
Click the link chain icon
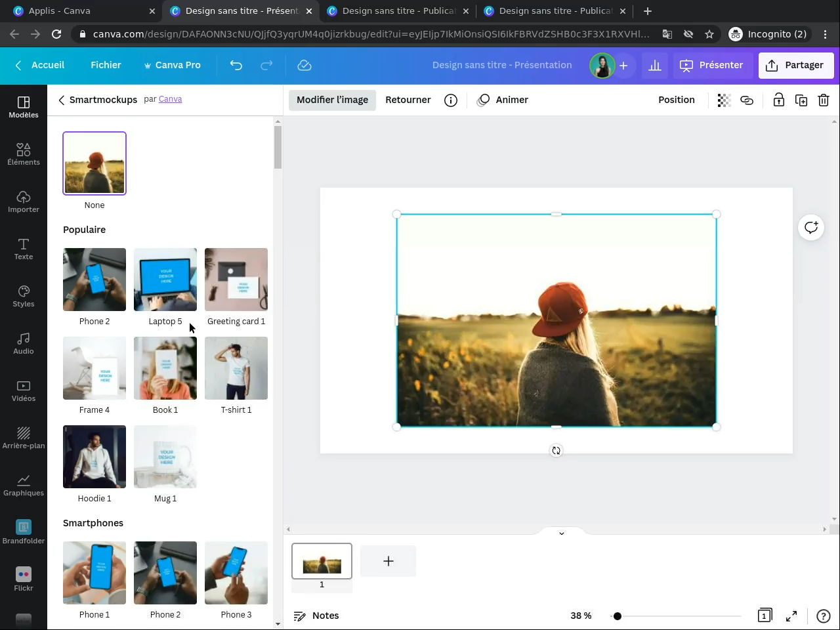pyautogui.click(x=747, y=100)
